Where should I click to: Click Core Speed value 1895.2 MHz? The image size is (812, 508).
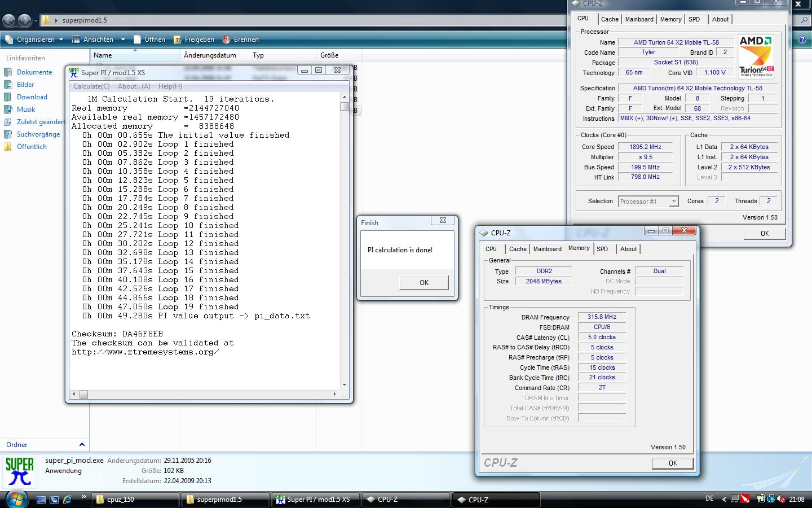(645, 147)
